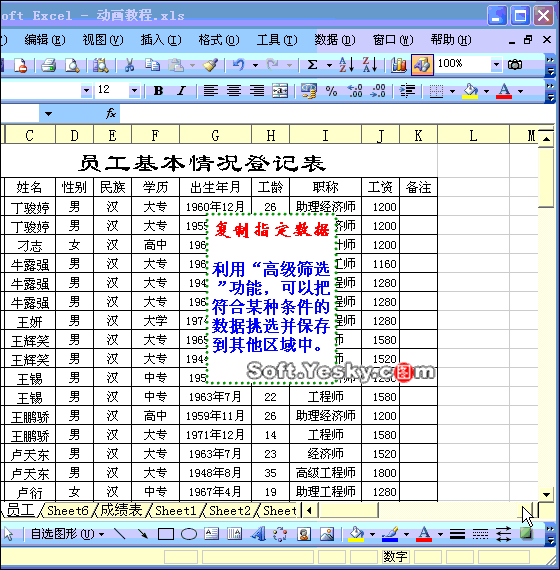
Task: Click the Sort Ascending icon
Action: (x=347, y=65)
